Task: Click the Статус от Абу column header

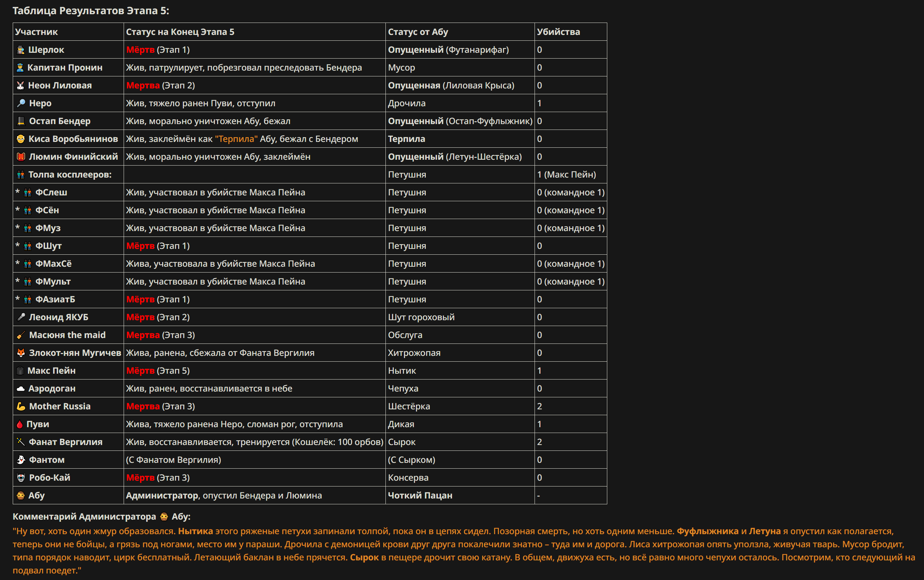Action: pos(460,32)
